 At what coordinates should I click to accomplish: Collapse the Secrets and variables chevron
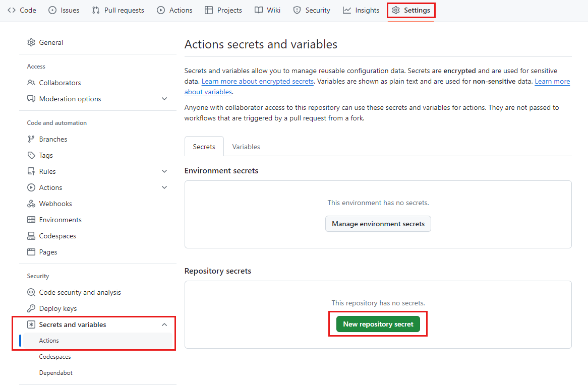[164, 324]
